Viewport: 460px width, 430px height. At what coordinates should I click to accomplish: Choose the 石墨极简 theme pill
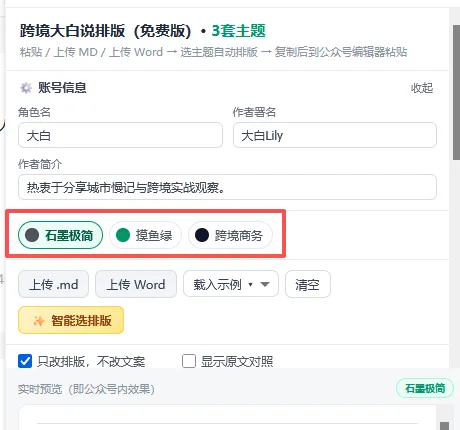click(60, 235)
